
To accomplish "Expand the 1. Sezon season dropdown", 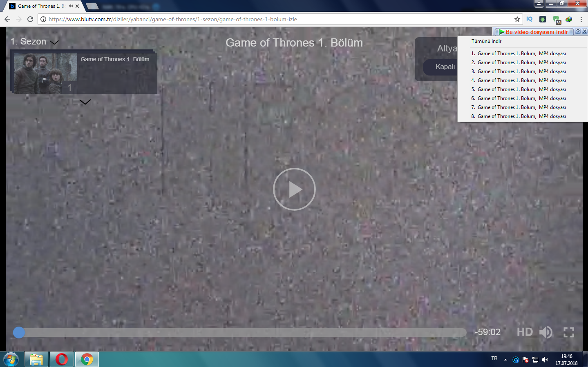I will point(35,42).
